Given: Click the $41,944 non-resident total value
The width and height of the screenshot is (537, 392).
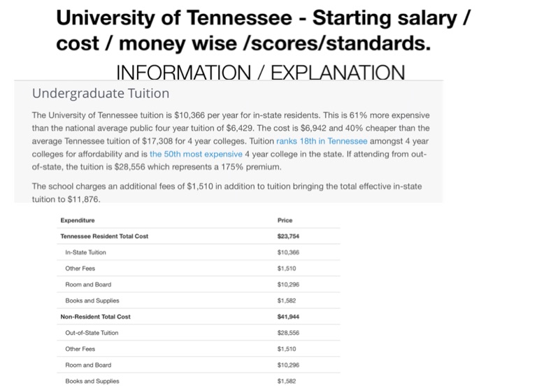Looking at the screenshot, I should tap(288, 317).
